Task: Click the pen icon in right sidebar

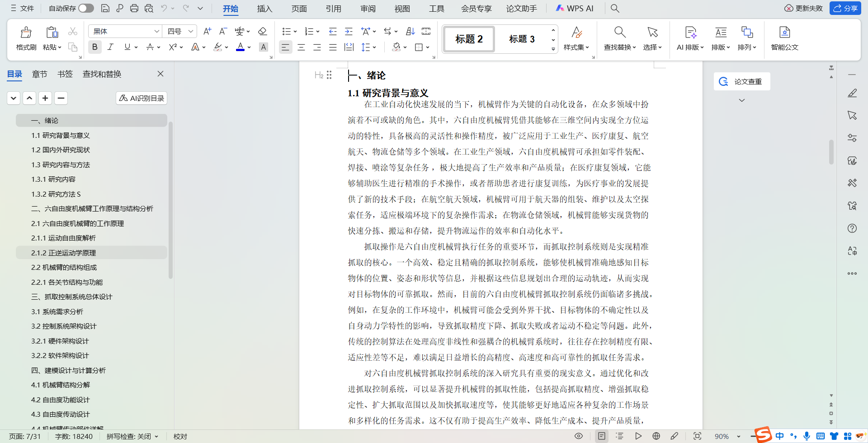Action: click(x=852, y=93)
